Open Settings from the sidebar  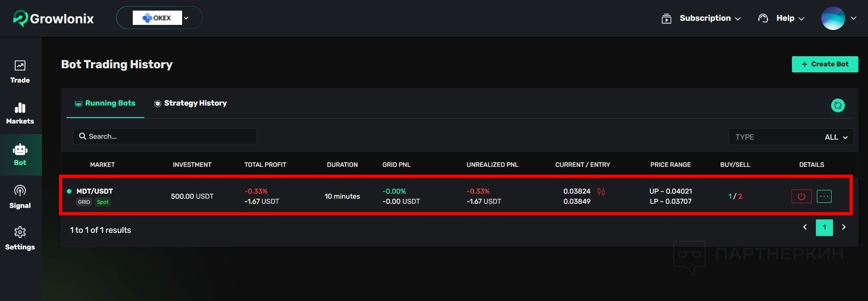pos(20,238)
